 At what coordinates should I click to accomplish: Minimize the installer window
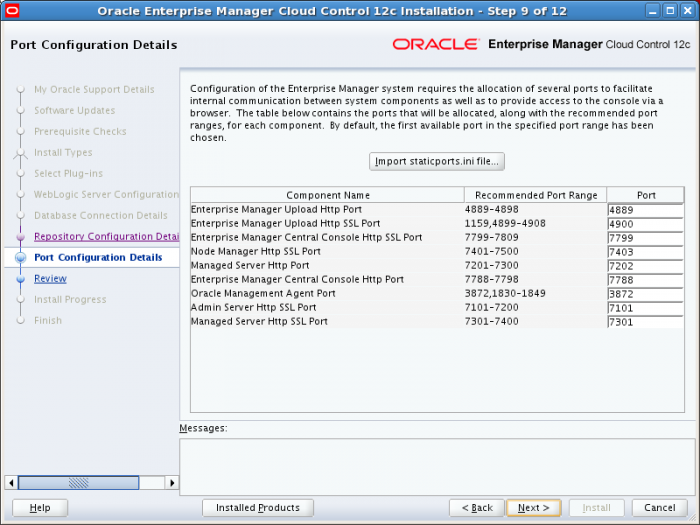pos(652,11)
